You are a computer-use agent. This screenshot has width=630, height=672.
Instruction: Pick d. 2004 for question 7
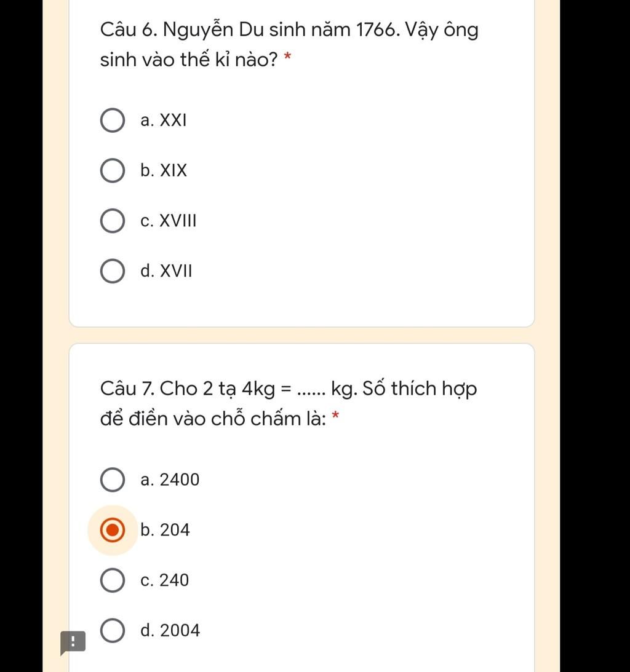tap(113, 630)
